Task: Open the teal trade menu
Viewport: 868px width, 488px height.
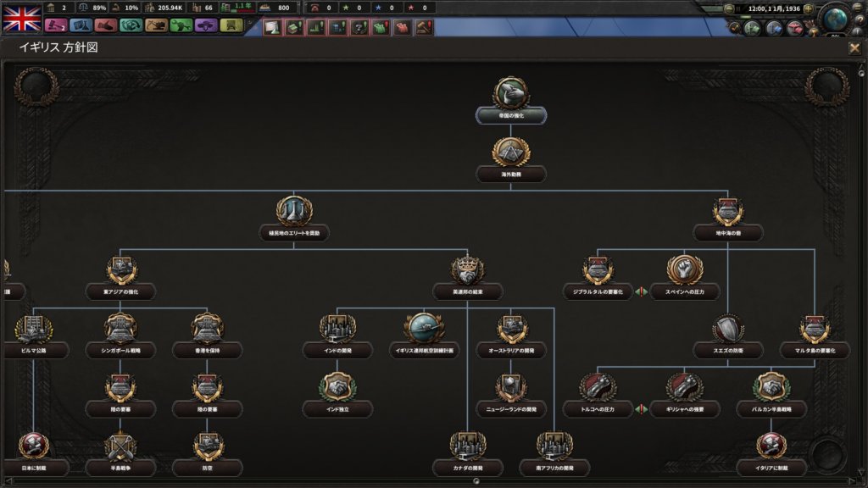Action: point(131,25)
